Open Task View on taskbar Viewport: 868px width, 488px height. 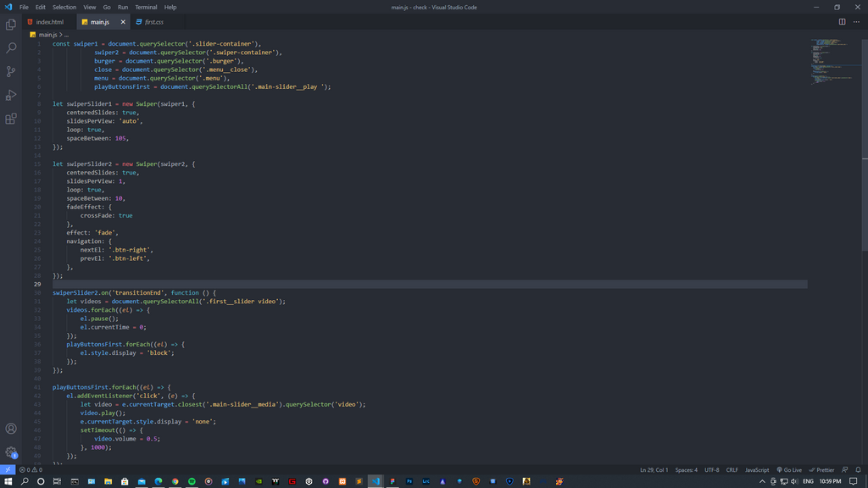click(57, 481)
